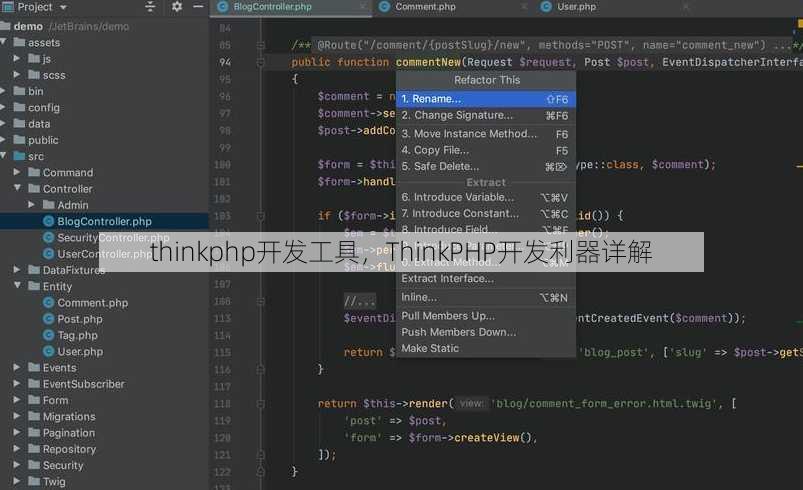
Task: Hide the Project panel with minimize icon
Action: [x=199, y=7]
